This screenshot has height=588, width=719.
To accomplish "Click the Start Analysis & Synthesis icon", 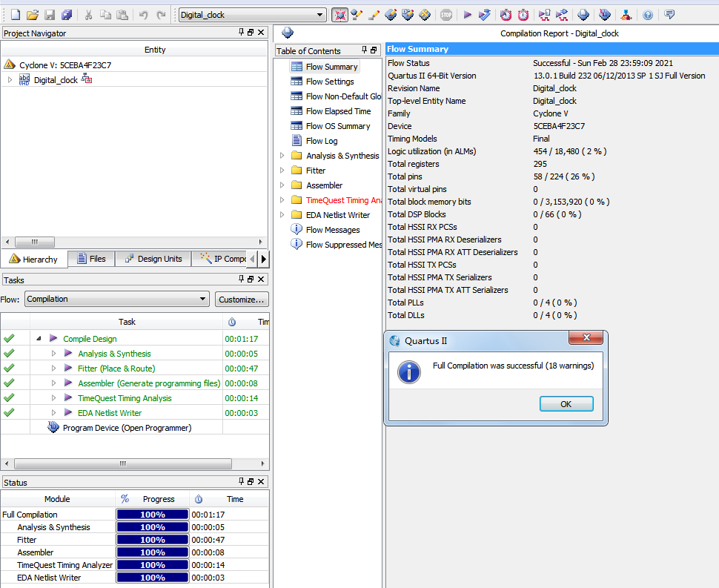I will 484,15.
